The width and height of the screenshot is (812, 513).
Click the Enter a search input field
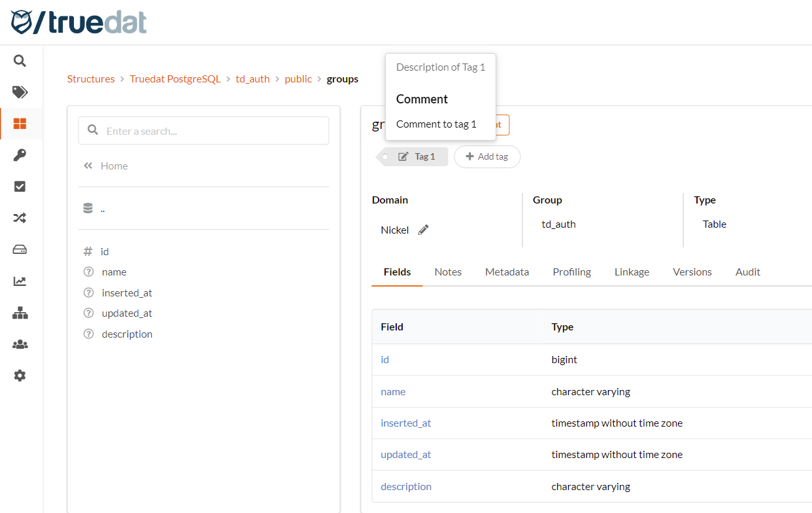pyautogui.click(x=203, y=130)
